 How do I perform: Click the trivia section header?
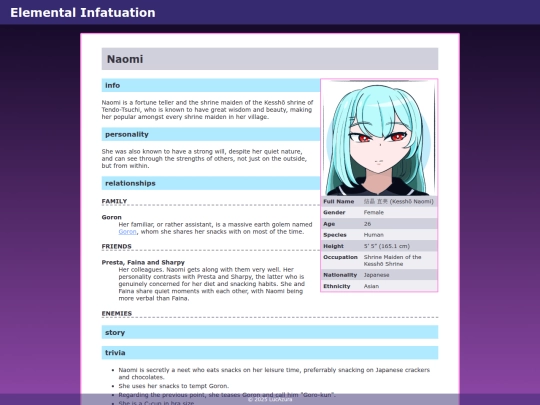pyautogui.click(x=270, y=353)
